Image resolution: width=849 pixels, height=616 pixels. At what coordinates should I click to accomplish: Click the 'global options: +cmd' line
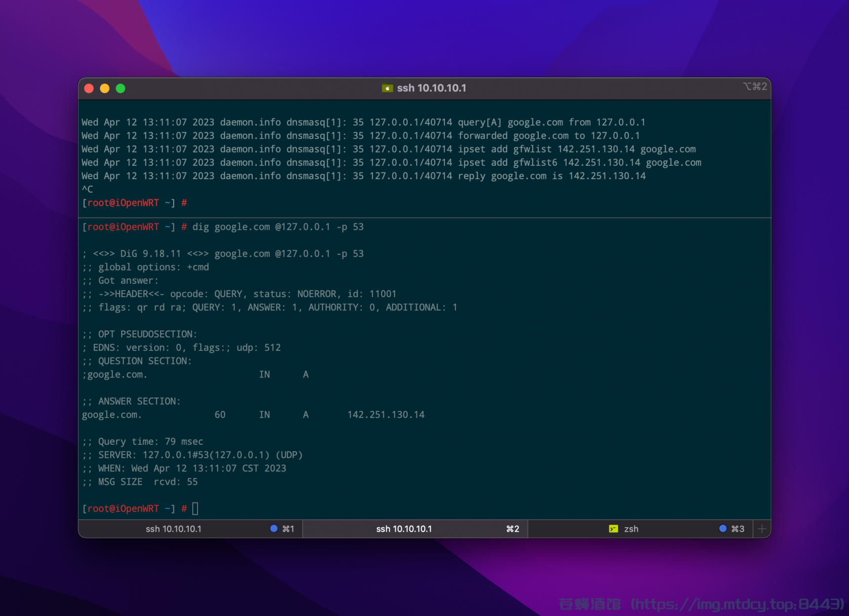coord(146,267)
